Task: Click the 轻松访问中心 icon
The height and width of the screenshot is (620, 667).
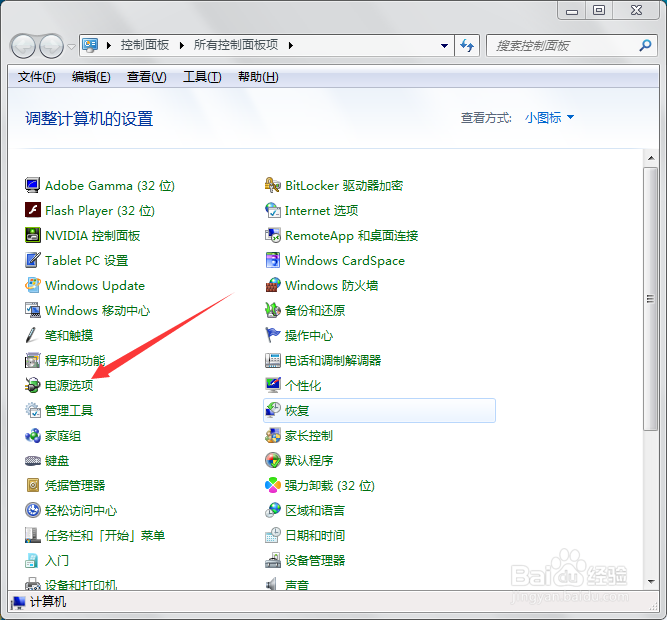Action: (x=32, y=510)
